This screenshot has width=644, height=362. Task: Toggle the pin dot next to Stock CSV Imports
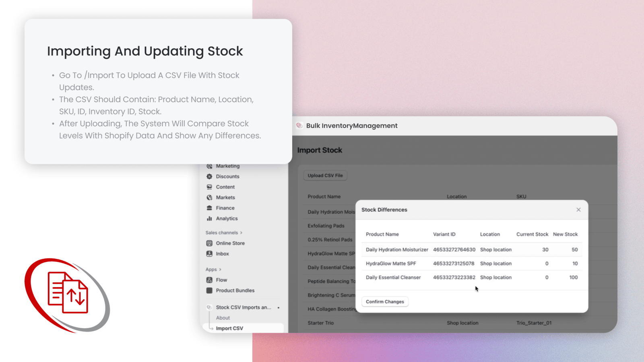tap(279, 307)
